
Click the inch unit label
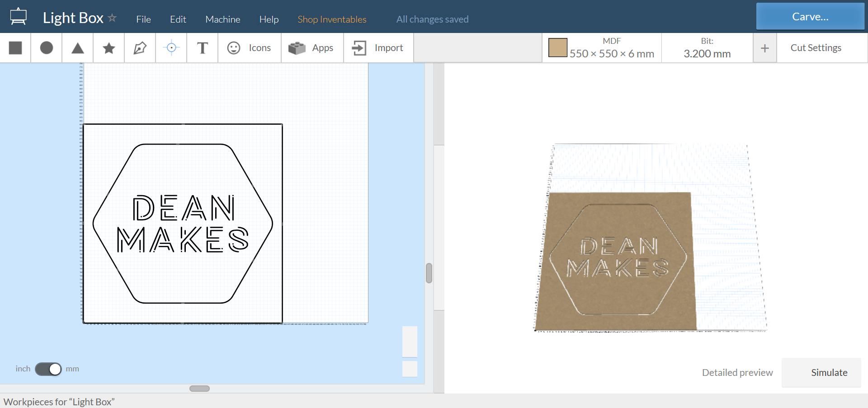(x=23, y=369)
